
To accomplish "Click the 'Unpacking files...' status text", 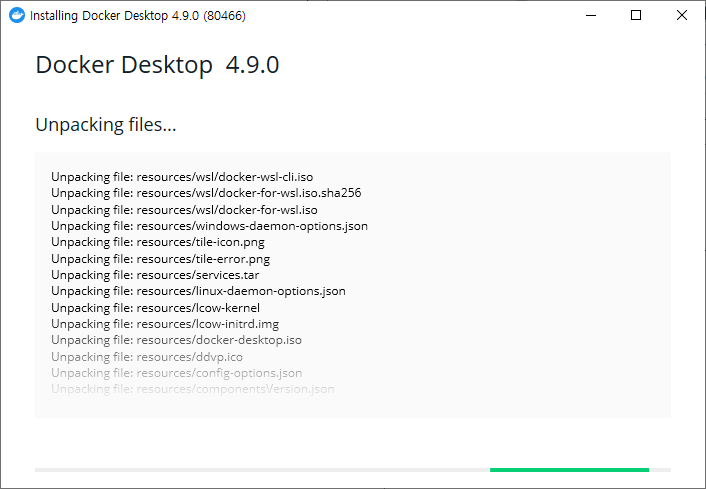I will (x=106, y=125).
